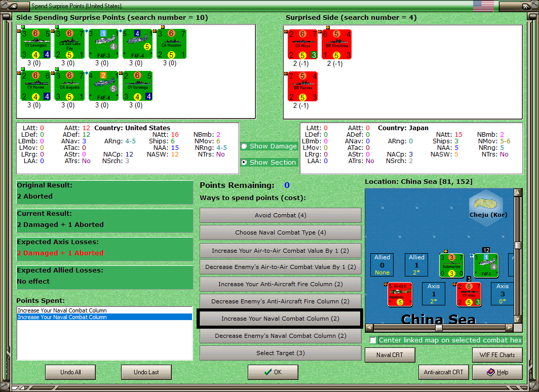Image resolution: width=539 pixels, height=392 pixels.
Task: Pick the CV Saratoga unit counter
Action: click(137, 86)
